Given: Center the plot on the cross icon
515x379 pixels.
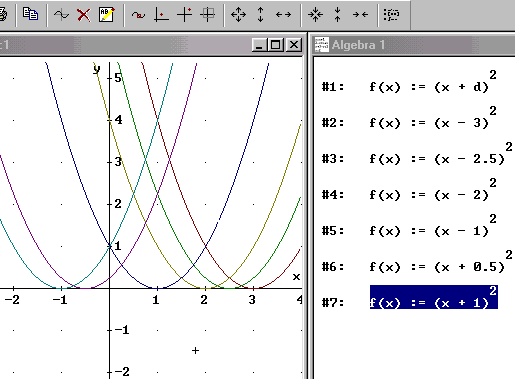Looking at the screenshot, I should (x=161, y=15).
